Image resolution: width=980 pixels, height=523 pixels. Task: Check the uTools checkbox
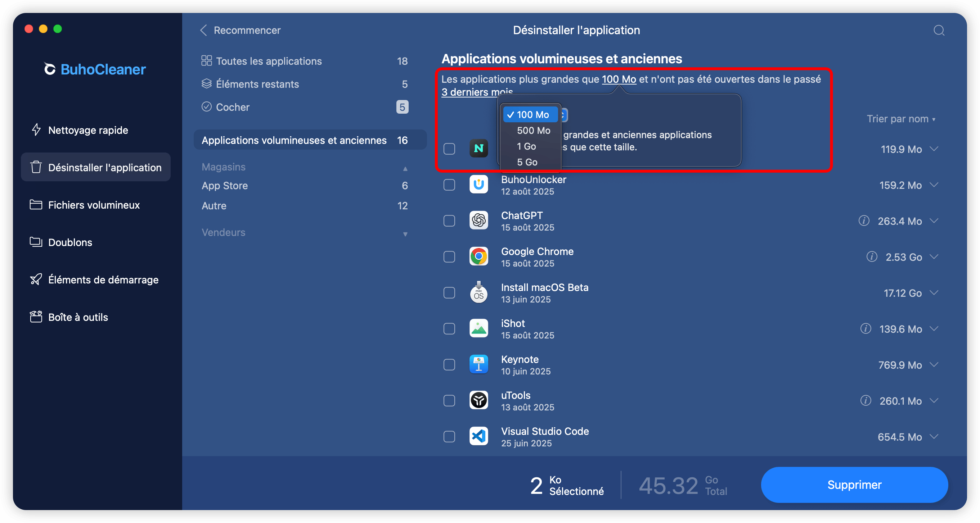point(449,400)
